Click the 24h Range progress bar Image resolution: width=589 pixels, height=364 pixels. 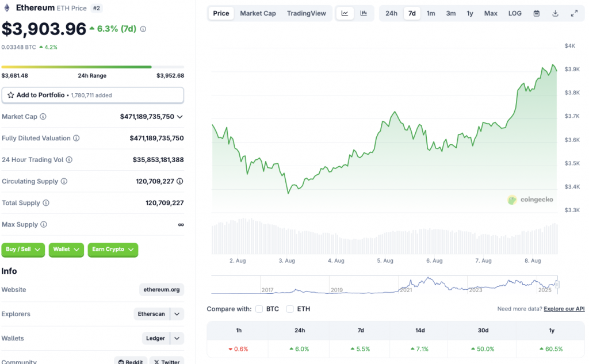click(93, 67)
